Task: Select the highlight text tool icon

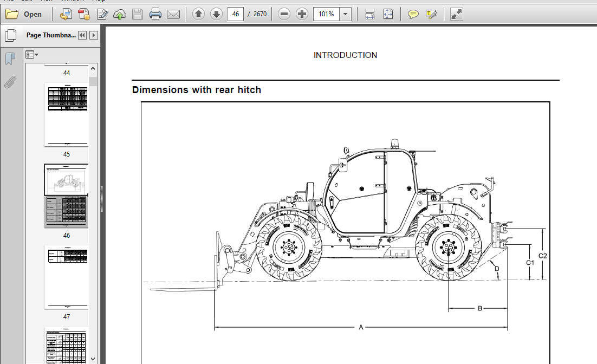Action: click(431, 14)
